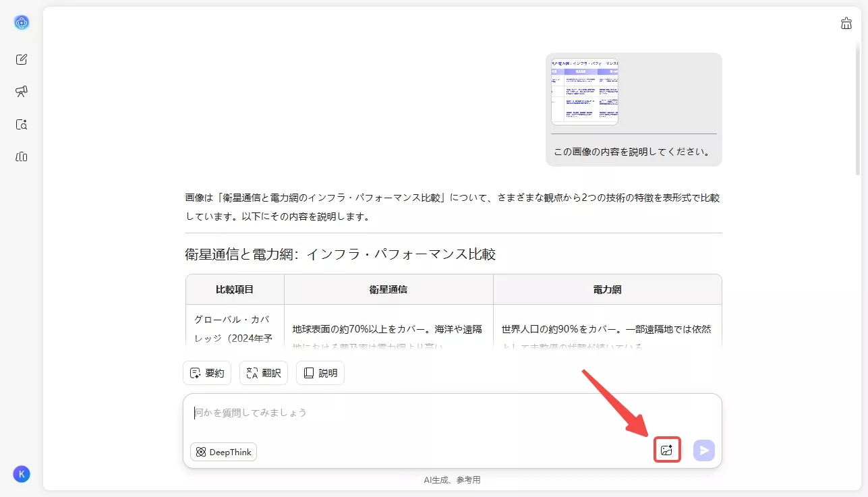Image resolution: width=868 pixels, height=497 pixels.
Task: Click the この画像の内容を説明してください prompt bubble
Action: (633, 152)
